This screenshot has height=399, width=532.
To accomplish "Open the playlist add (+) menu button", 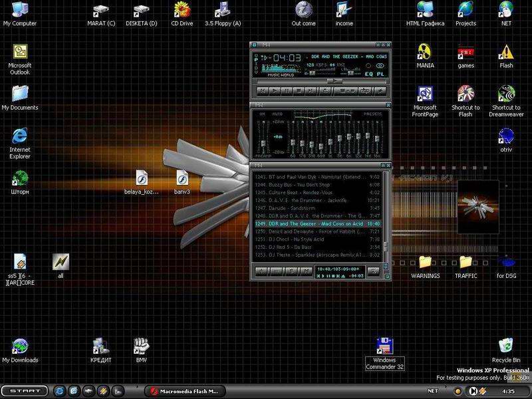I will [261, 271].
